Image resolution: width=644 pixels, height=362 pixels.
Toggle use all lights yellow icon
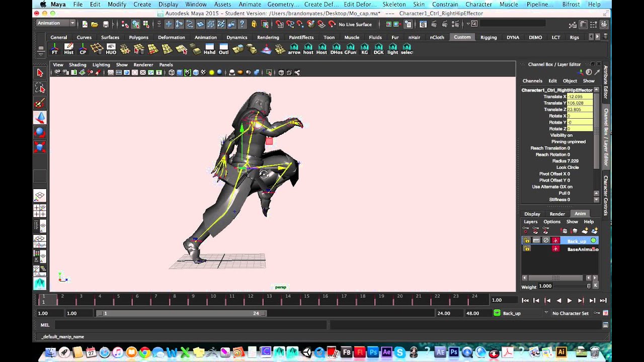coord(211,72)
